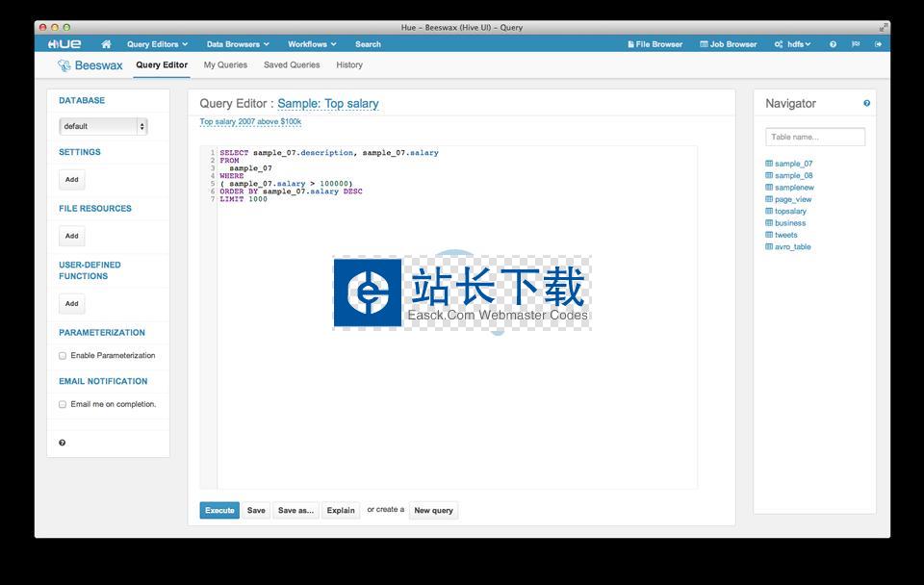Viewport: 924px width, 585px height.
Task: Open File Browser
Action: click(x=655, y=44)
